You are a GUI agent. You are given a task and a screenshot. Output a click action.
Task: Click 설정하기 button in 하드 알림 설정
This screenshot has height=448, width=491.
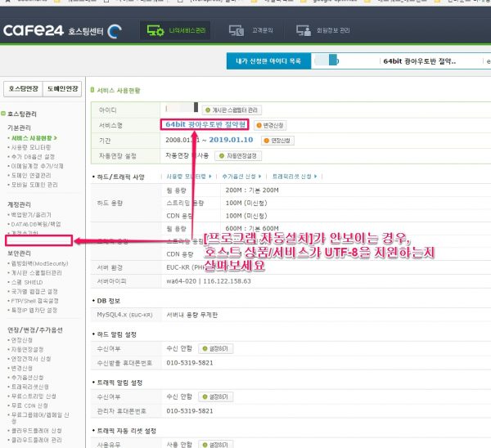click(x=215, y=349)
